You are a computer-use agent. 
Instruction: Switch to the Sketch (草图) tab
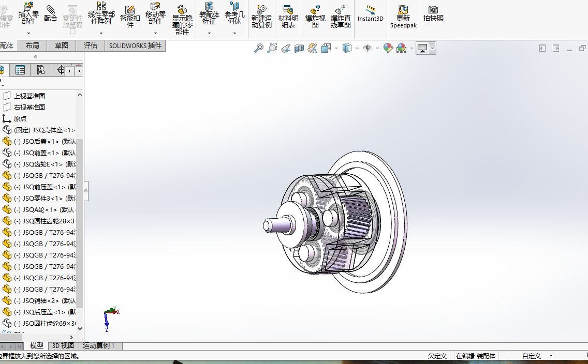62,45
